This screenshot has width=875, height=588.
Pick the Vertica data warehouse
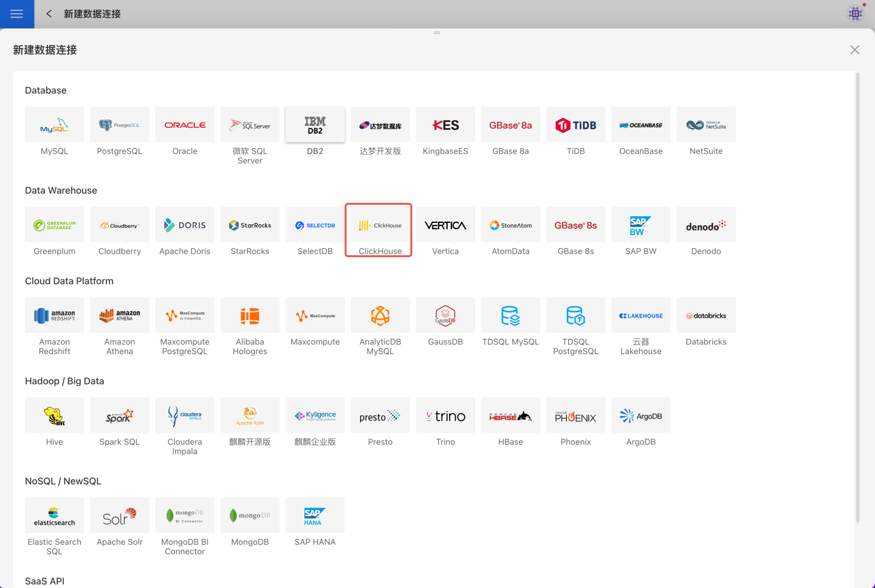(445, 226)
